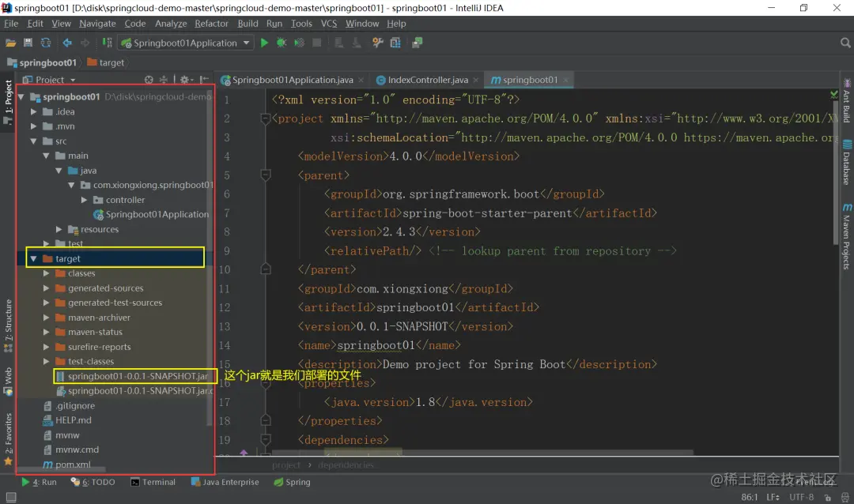Click the Save All disk icon

28,43
